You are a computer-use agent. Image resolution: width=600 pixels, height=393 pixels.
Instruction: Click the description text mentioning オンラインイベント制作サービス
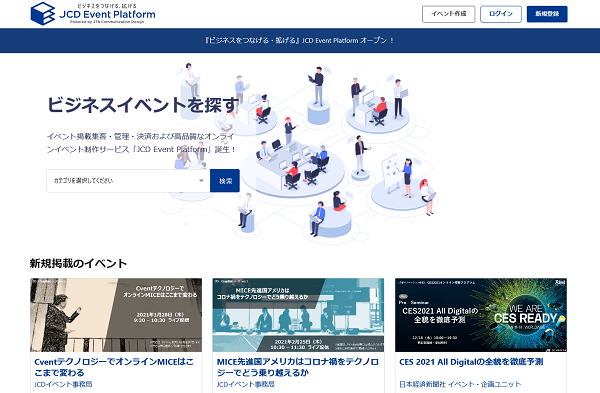(x=141, y=143)
